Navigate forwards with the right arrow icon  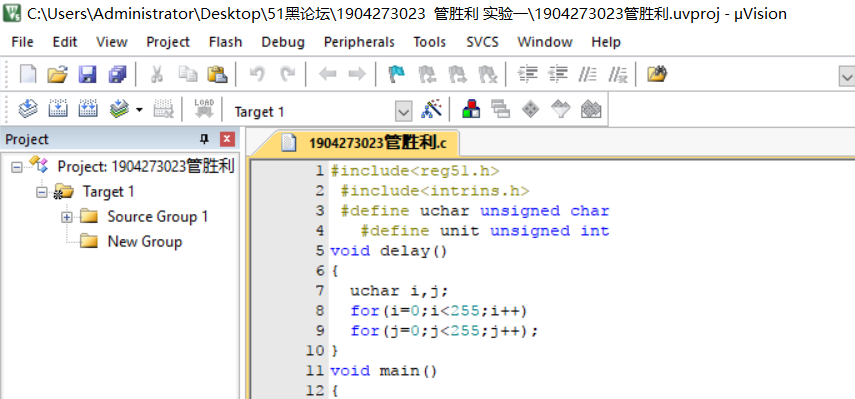[357, 74]
